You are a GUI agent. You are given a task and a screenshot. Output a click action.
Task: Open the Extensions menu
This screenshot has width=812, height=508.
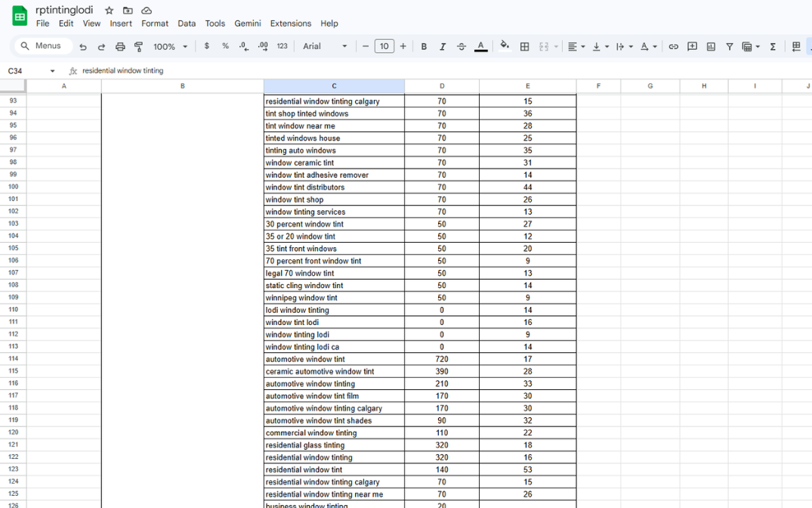[x=290, y=23]
